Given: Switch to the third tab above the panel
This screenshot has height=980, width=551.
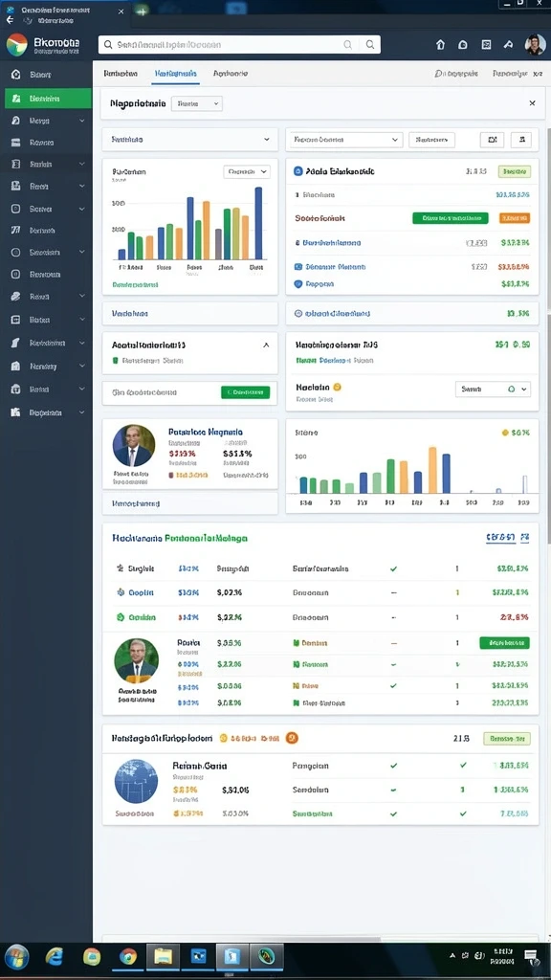Looking at the screenshot, I should click(x=231, y=73).
